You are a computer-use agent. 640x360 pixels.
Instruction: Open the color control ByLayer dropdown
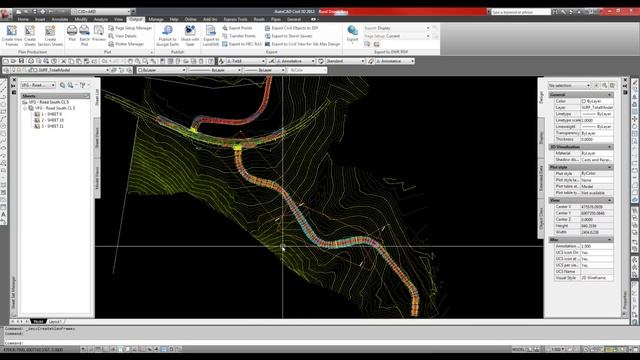[x=162, y=70]
